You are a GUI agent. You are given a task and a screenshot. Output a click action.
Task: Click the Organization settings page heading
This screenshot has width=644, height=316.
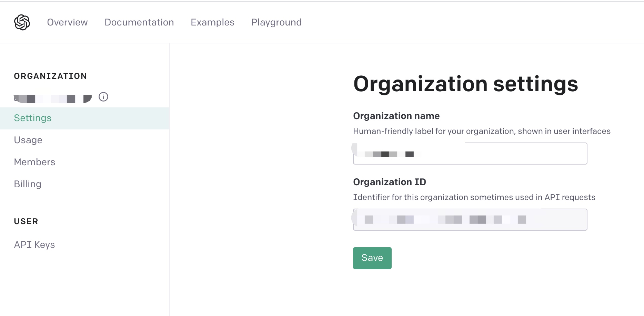click(465, 84)
